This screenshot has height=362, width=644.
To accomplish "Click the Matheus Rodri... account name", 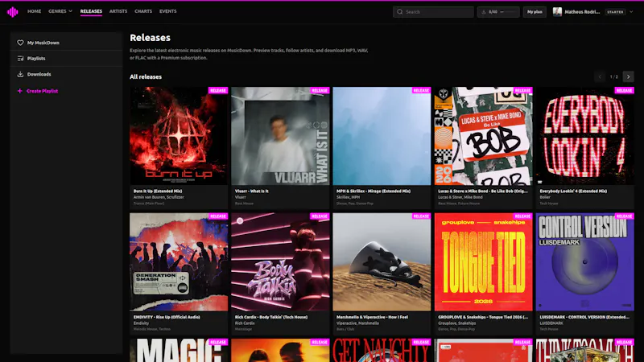I will click(582, 12).
